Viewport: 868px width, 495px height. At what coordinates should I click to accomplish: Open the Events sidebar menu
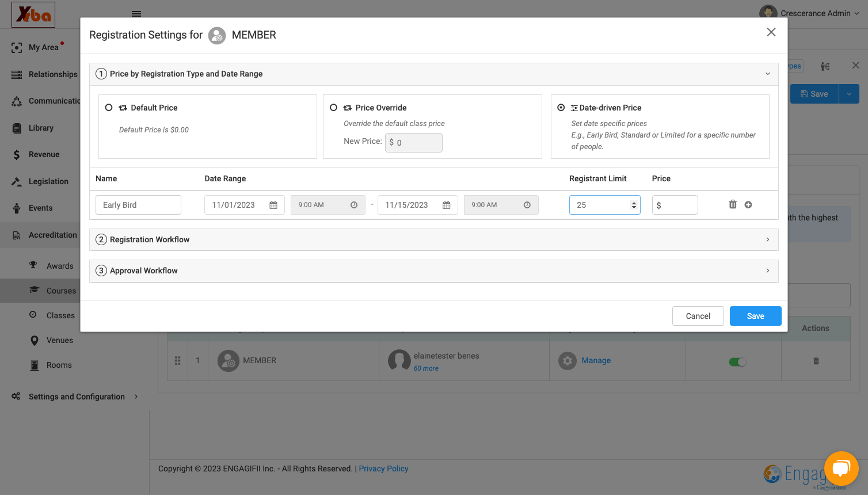[x=40, y=208]
